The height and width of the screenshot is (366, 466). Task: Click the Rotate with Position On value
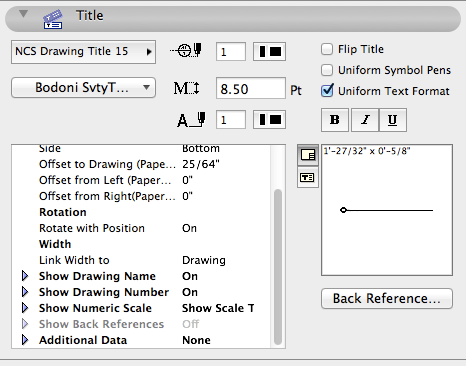coord(189,228)
